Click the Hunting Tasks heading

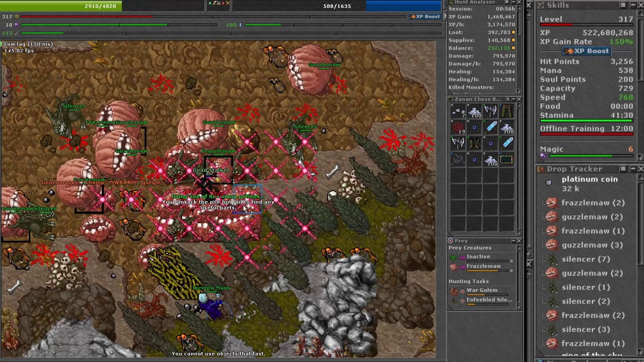468,282
